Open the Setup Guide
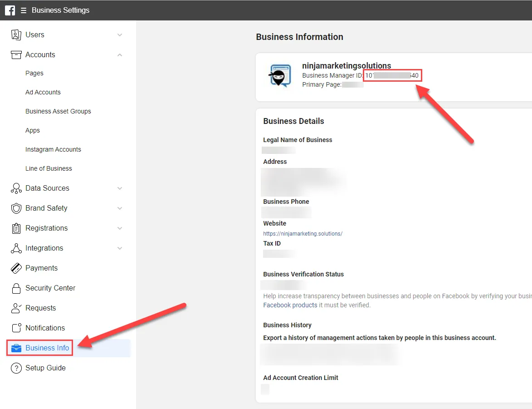Viewport: 532px width, 409px height. click(45, 368)
